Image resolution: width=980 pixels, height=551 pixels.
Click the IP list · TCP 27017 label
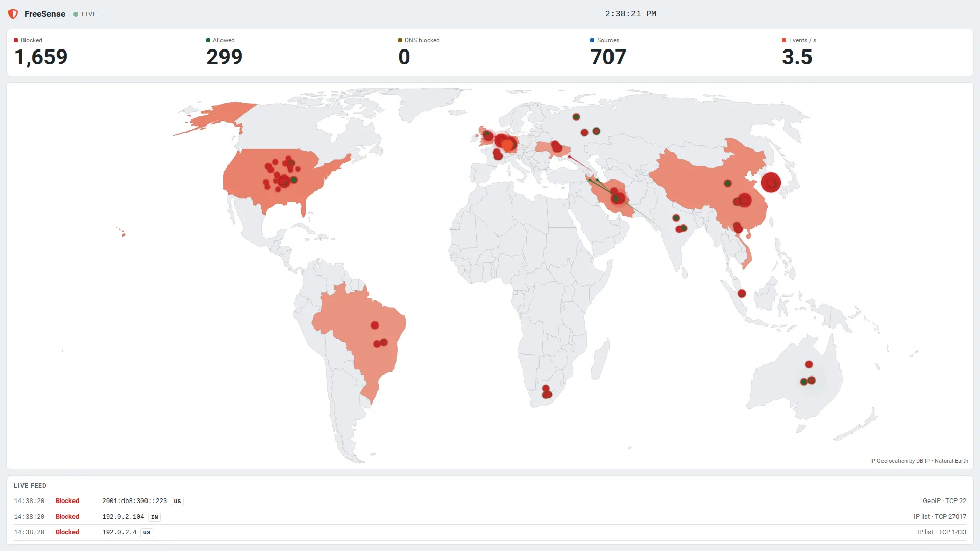point(940,517)
